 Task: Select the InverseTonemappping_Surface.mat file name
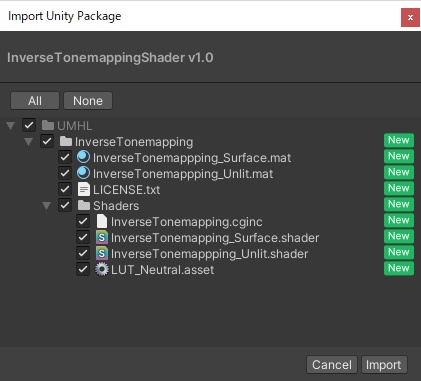coord(192,158)
